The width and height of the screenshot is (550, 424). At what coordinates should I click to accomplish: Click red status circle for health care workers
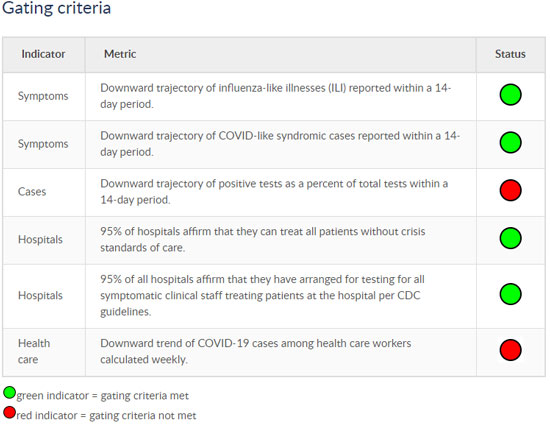point(510,350)
